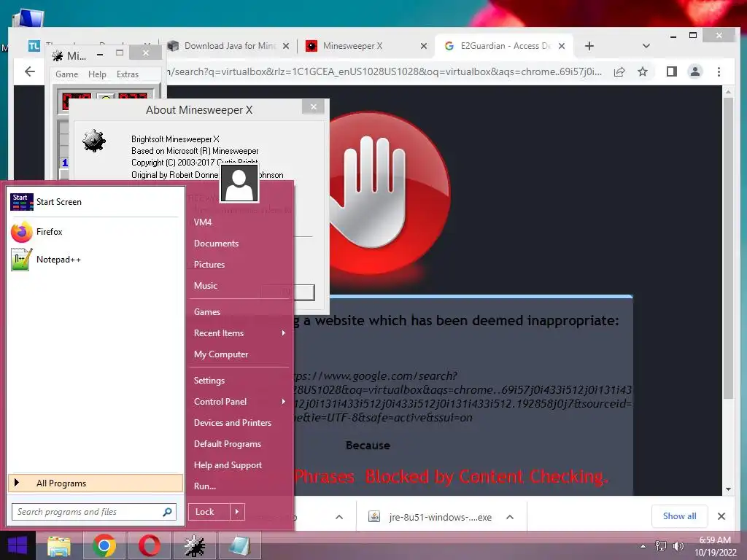Open Opera from the taskbar

150,545
